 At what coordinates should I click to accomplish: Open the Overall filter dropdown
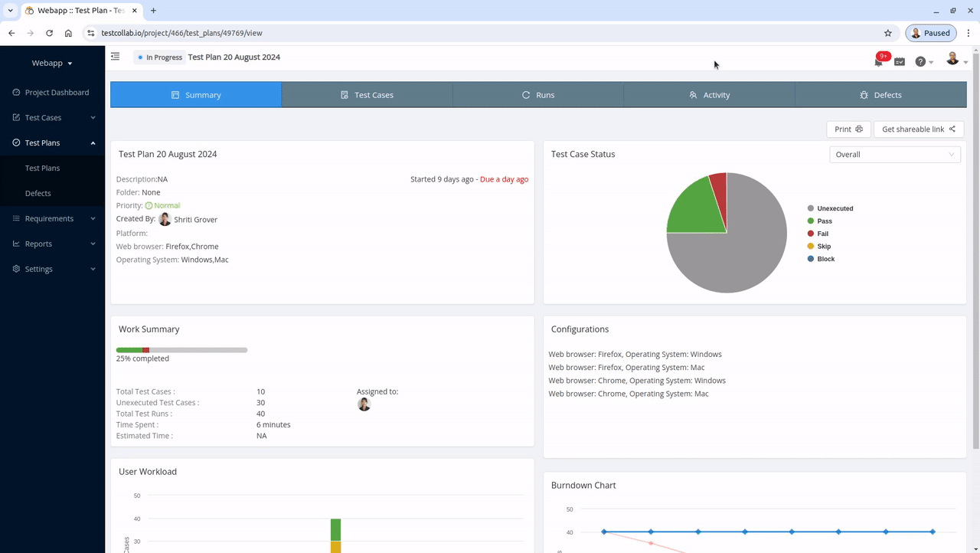[895, 154]
